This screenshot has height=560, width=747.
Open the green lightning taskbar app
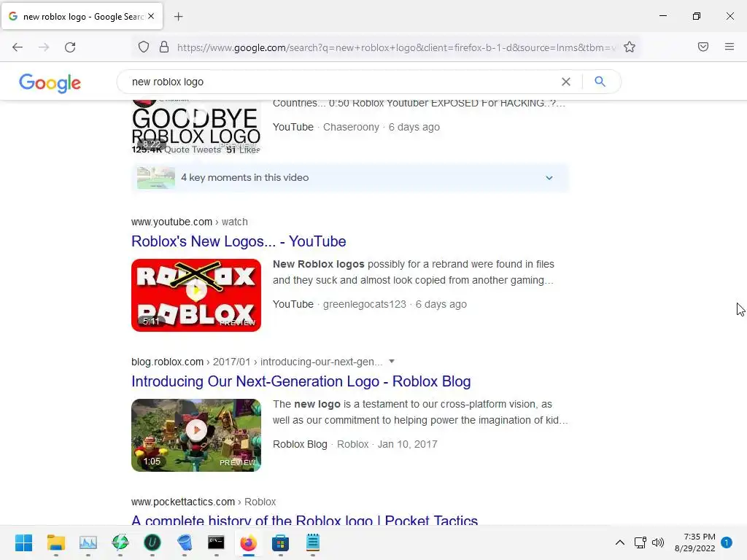120,542
